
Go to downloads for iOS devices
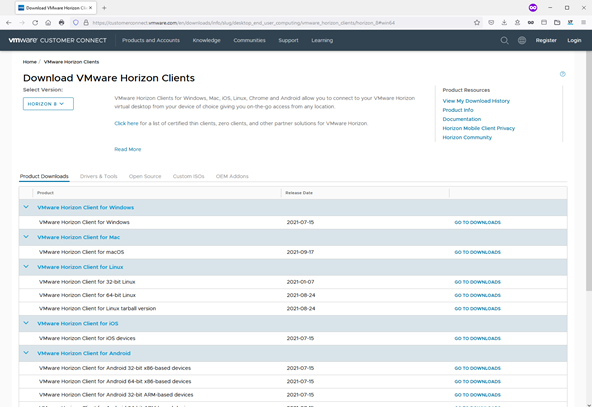(478, 339)
